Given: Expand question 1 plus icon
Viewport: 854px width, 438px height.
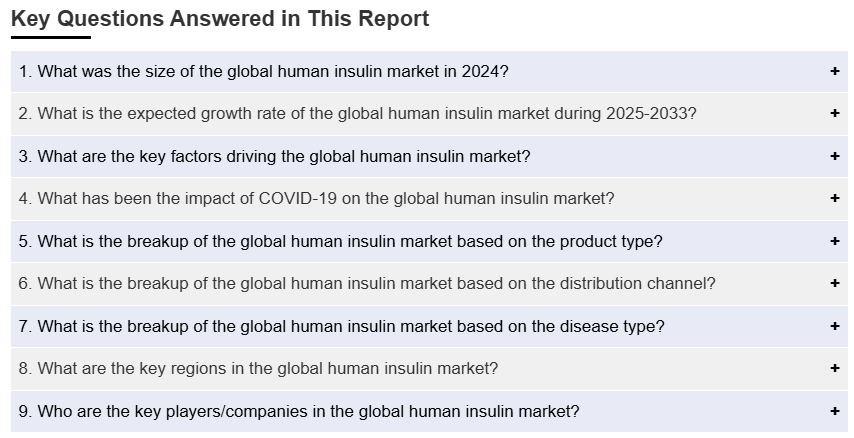Looking at the screenshot, I should point(834,71).
